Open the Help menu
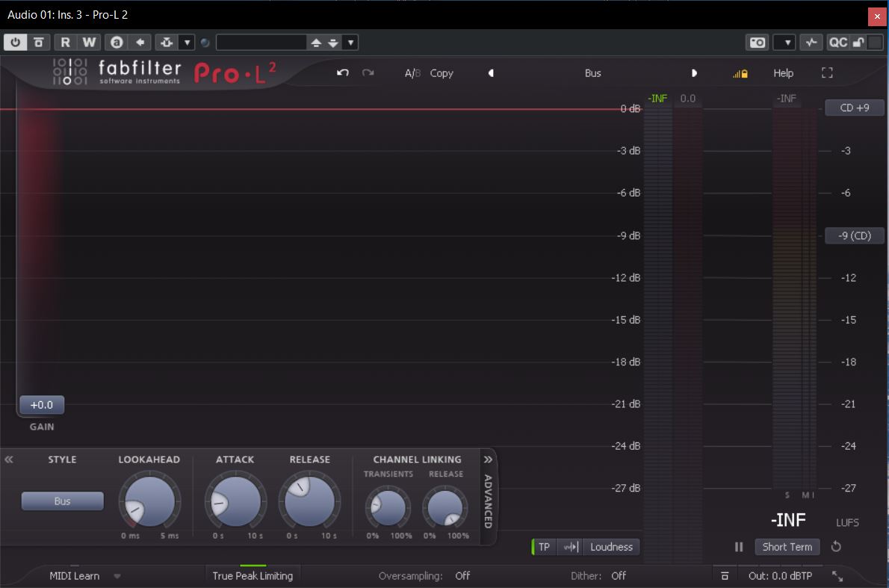The image size is (889, 588). (783, 73)
